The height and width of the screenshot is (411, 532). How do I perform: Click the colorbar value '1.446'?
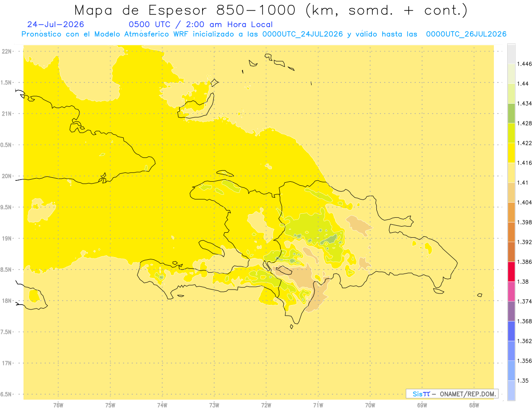tap(525, 64)
